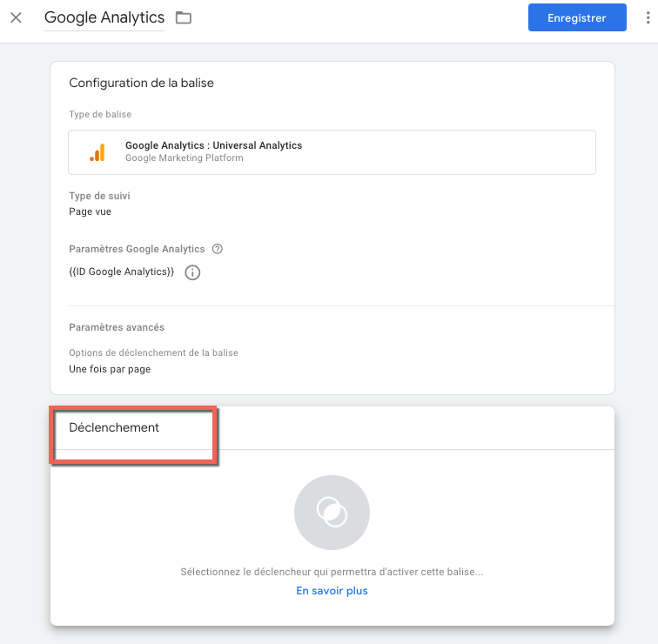Click the Sélectionnez le déclencheur prompt text
Screen dimensions: 658x644
[x=332, y=573]
